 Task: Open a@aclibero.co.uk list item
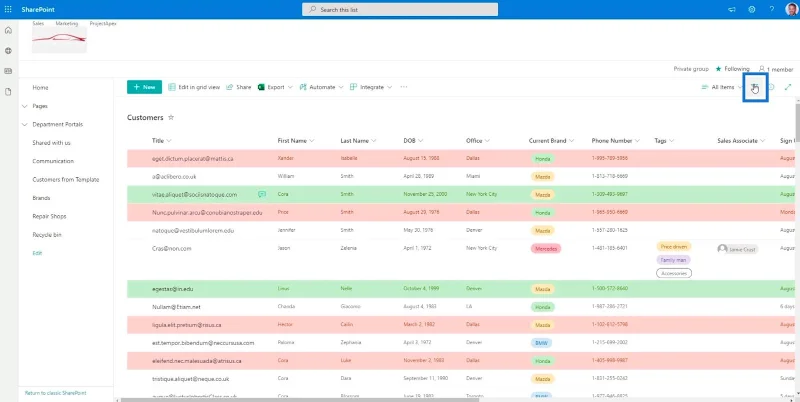click(x=174, y=177)
